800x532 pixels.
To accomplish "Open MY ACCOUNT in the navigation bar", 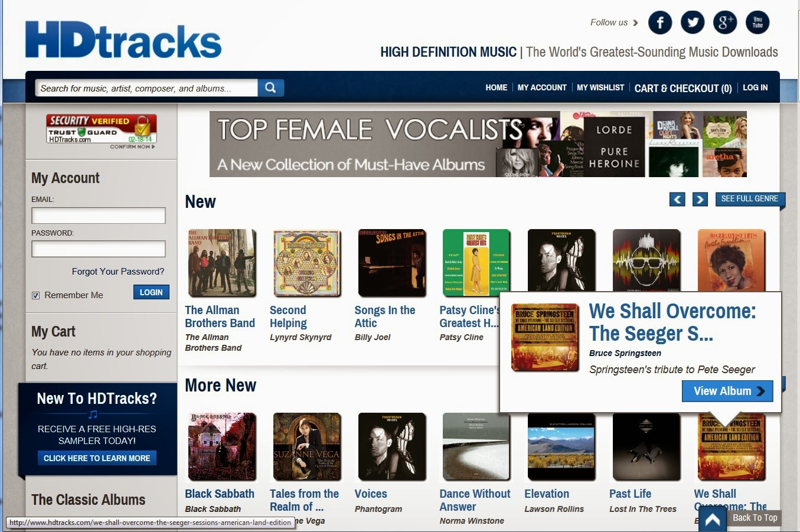I will point(542,87).
